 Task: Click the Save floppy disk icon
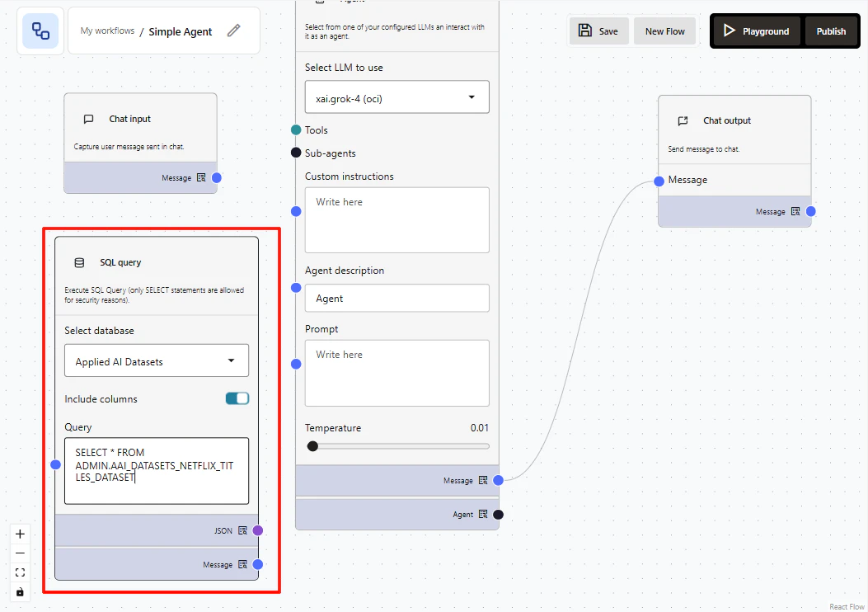pos(585,31)
